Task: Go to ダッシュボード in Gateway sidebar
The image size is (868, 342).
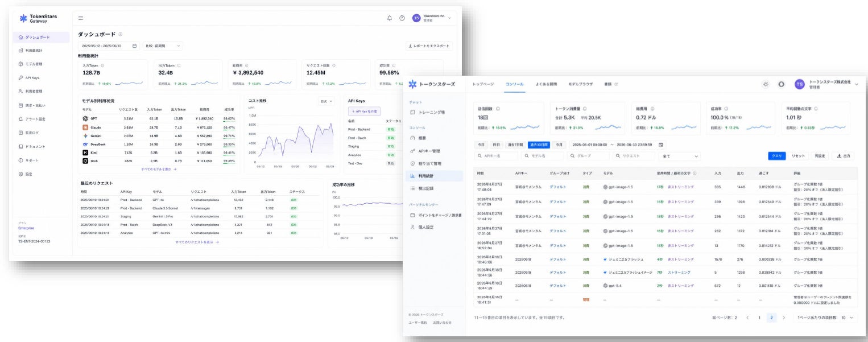Action: [x=41, y=38]
